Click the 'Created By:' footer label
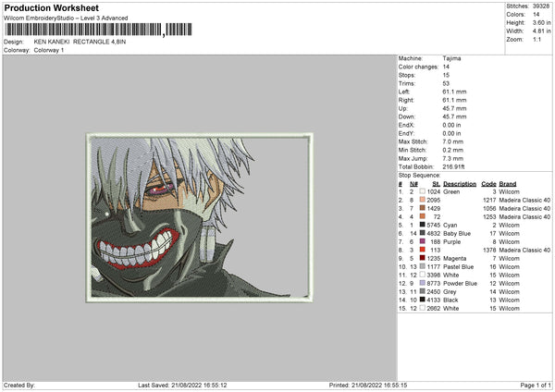Image resolution: width=555 pixels, height=392 pixels. [x=19, y=385]
